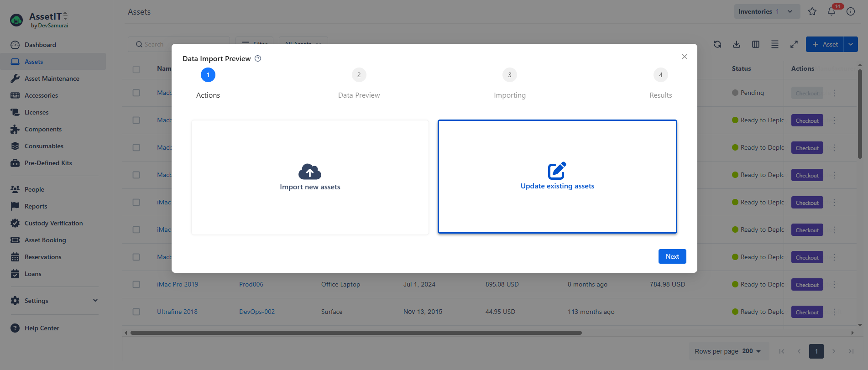Open the column layout icon
Screen dimensions: 868x370
pos(756,44)
